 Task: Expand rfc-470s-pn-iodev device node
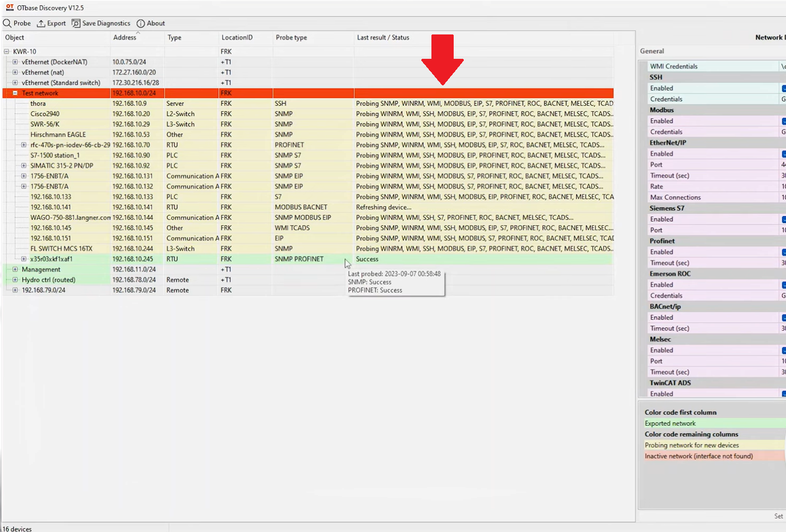click(24, 145)
